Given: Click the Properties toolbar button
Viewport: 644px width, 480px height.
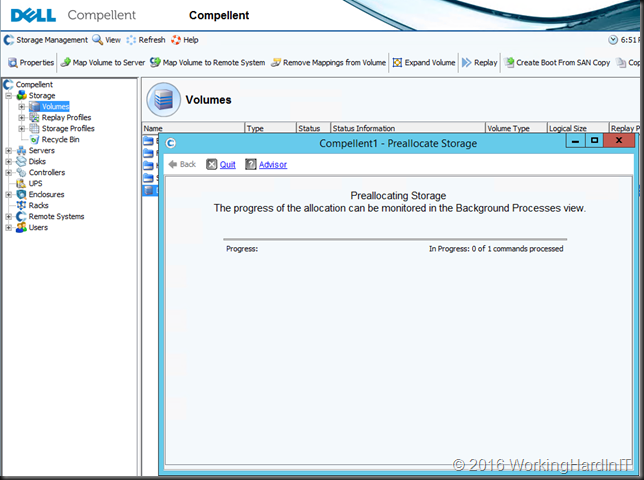Looking at the screenshot, I should [x=31, y=62].
